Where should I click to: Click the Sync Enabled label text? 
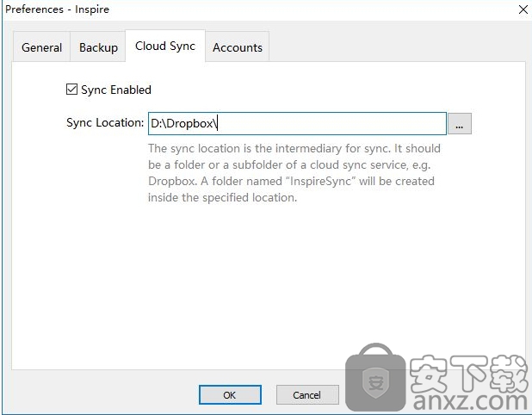point(116,90)
